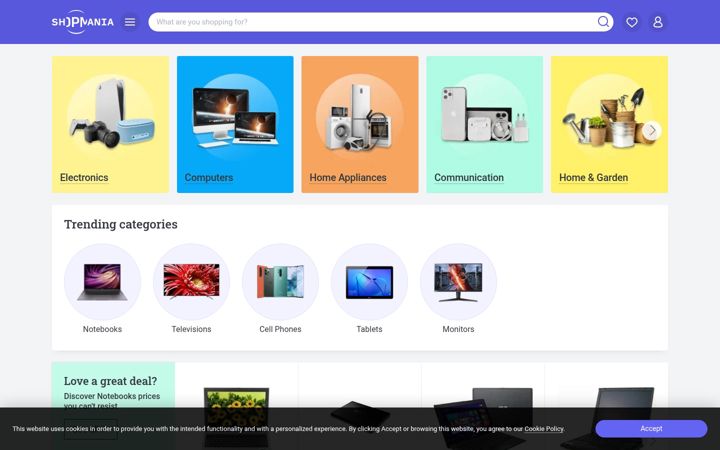The height and width of the screenshot is (450, 720).
Task: Click the Shopmania logo
Action: click(x=82, y=22)
